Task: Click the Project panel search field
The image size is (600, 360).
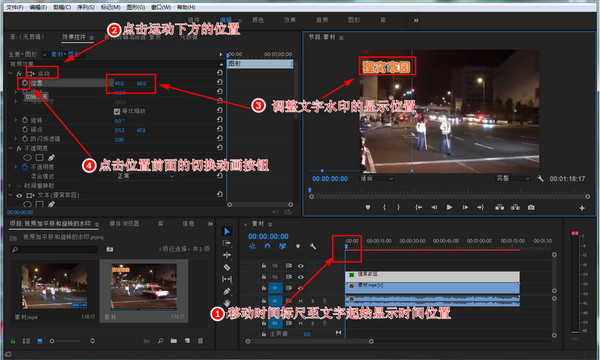Action: click(x=54, y=249)
